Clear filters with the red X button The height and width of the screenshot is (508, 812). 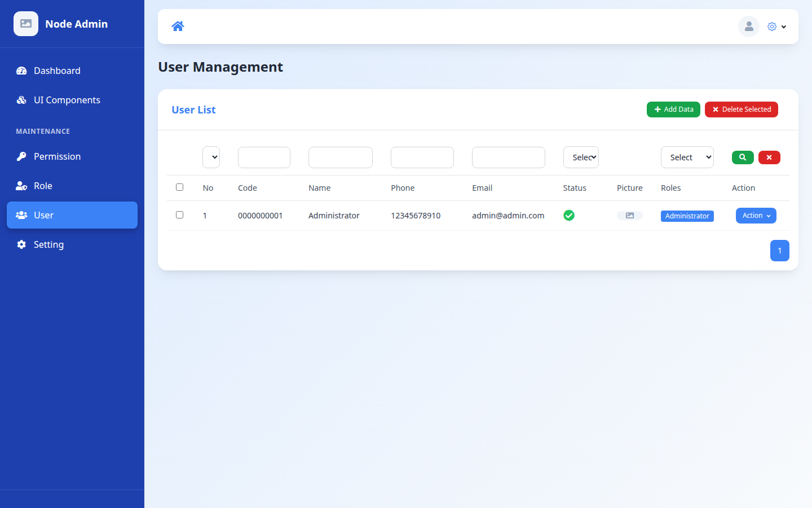769,157
